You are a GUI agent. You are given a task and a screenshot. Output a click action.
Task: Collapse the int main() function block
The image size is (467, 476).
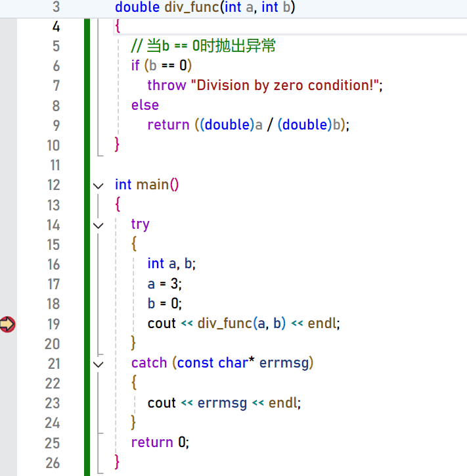click(x=99, y=186)
